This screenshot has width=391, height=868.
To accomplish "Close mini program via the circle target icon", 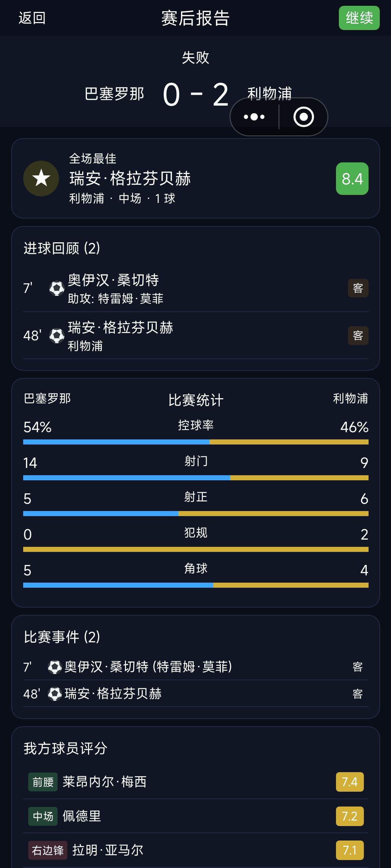I will pyautogui.click(x=303, y=117).
